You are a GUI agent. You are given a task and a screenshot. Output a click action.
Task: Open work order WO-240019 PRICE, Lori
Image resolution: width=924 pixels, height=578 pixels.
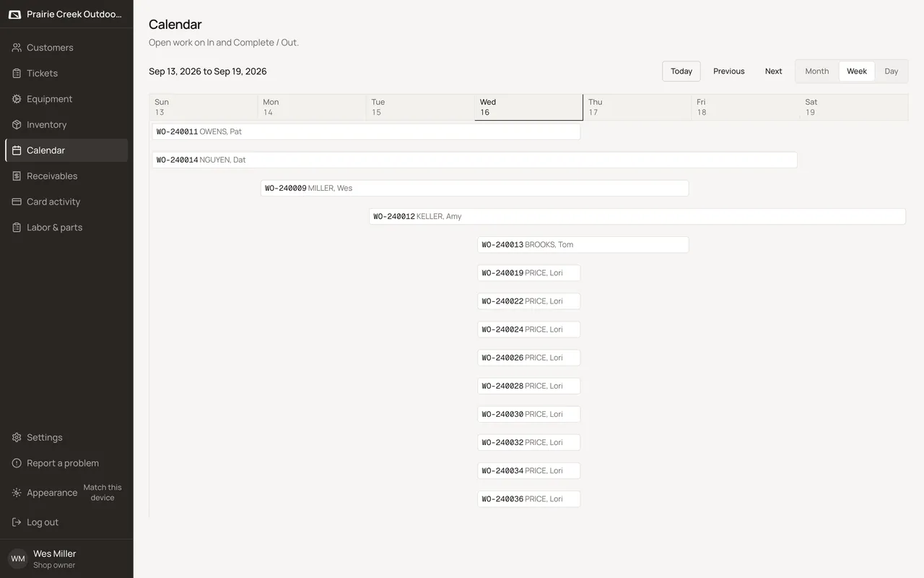click(529, 273)
